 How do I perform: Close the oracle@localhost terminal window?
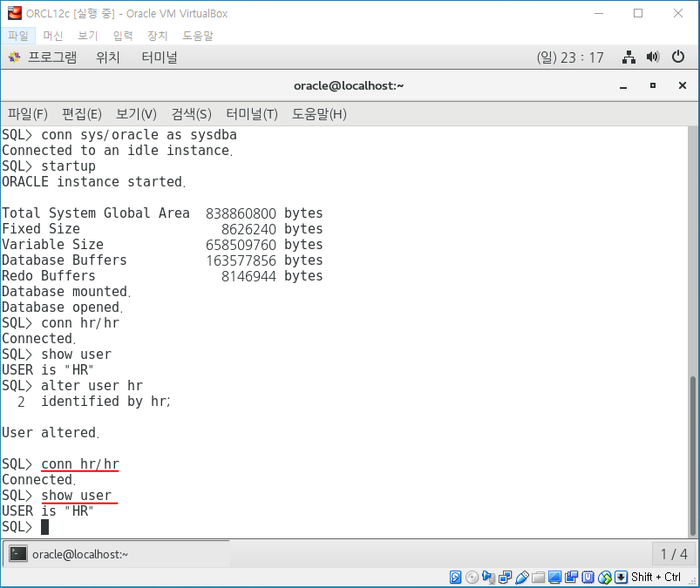click(x=683, y=85)
